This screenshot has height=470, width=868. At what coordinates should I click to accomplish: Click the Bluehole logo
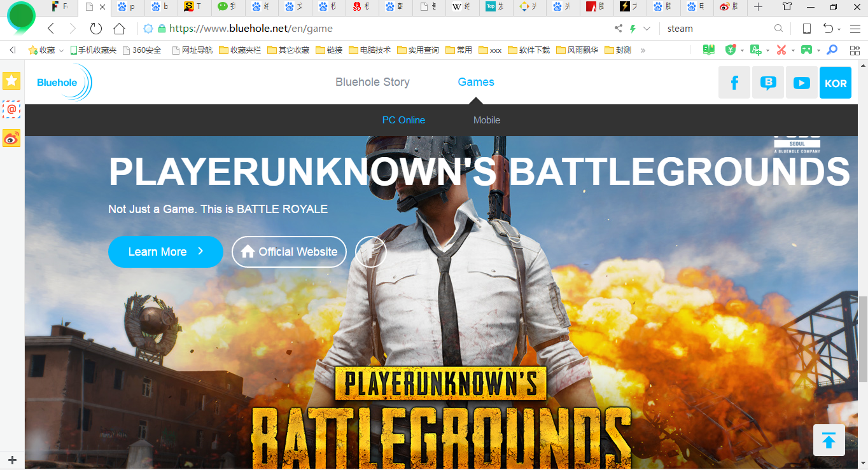(64, 82)
